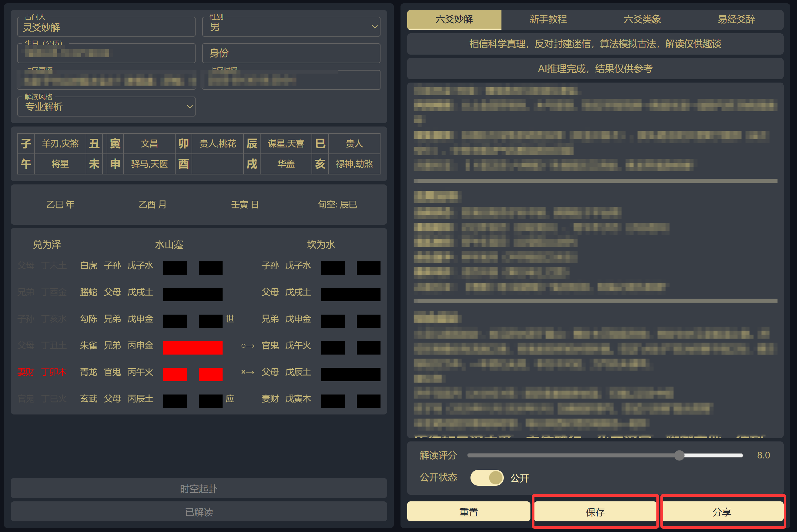The height and width of the screenshot is (532, 797).
Task: Save with the 保存 button
Action: click(595, 512)
